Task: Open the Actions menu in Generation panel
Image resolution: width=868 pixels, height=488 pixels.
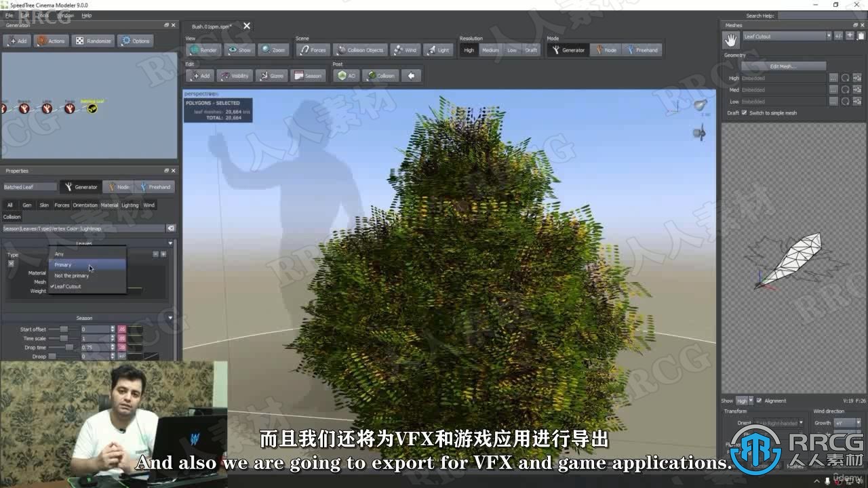Action: [x=51, y=41]
